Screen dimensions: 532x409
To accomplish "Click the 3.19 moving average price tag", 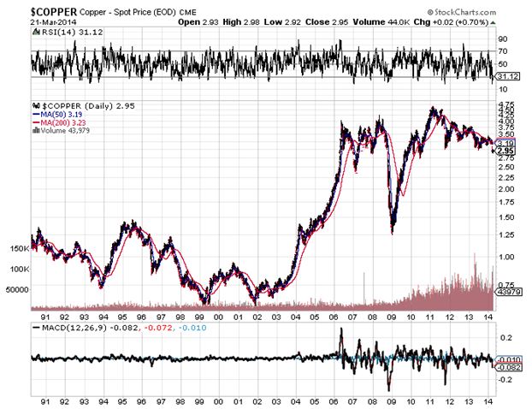I will [505, 142].
